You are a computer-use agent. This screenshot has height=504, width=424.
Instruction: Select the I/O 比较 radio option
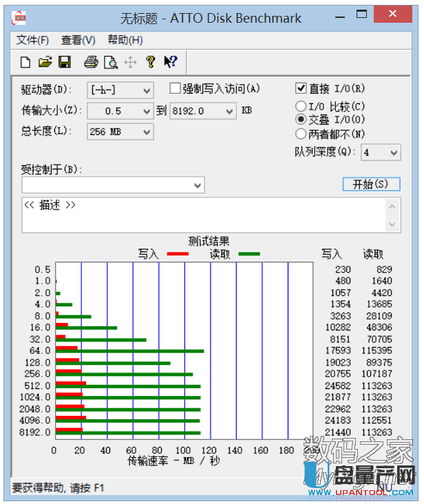[300, 107]
